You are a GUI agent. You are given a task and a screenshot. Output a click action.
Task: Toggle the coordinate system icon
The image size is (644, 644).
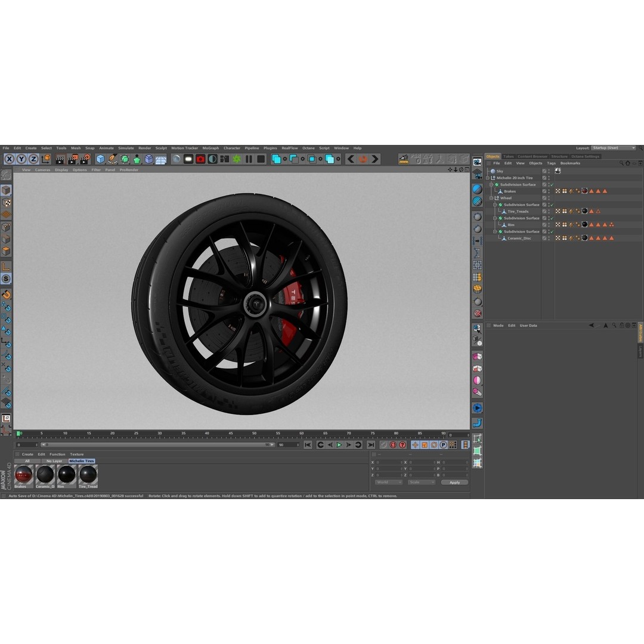tap(46, 159)
